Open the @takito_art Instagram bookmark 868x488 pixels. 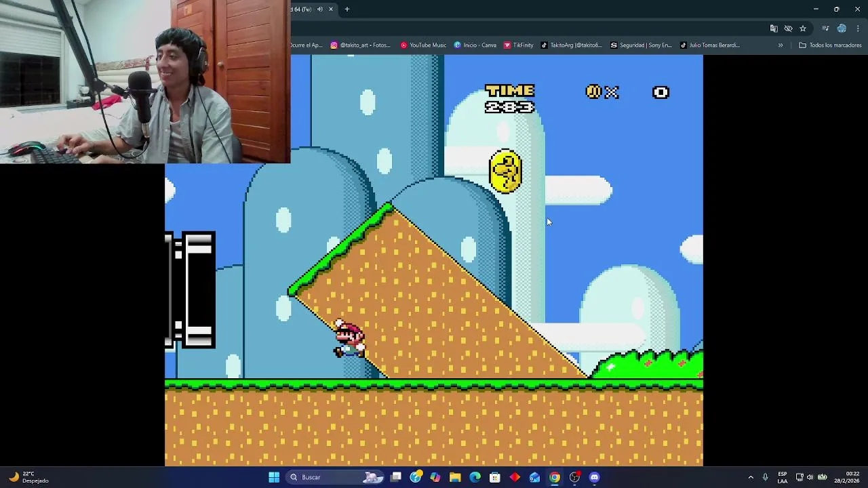361,45
